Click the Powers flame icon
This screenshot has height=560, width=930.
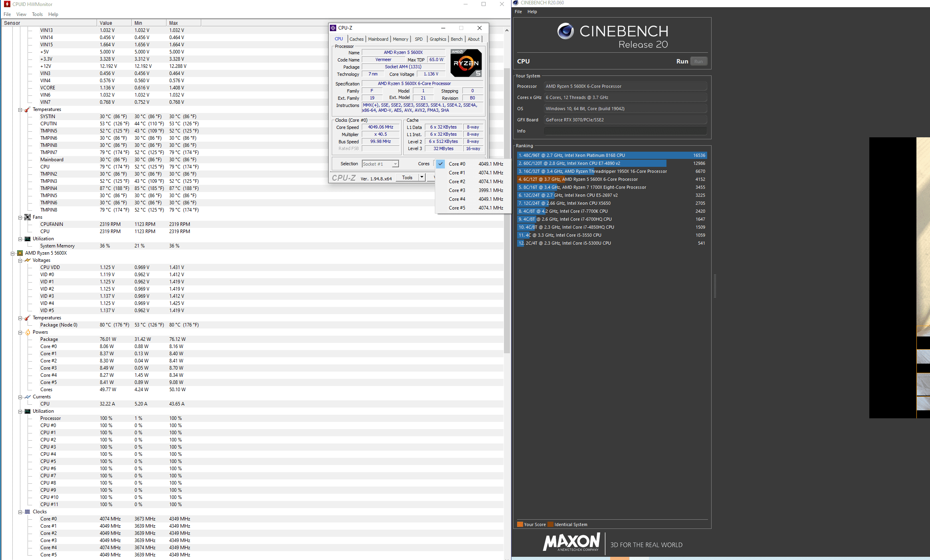(28, 332)
